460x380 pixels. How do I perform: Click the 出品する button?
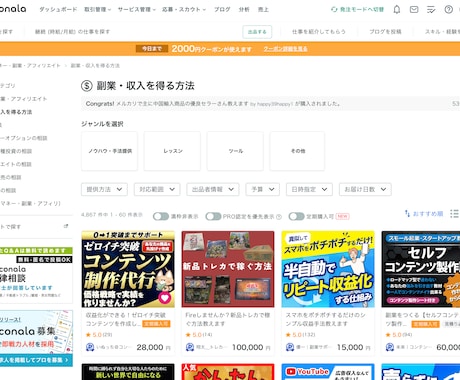(x=257, y=32)
